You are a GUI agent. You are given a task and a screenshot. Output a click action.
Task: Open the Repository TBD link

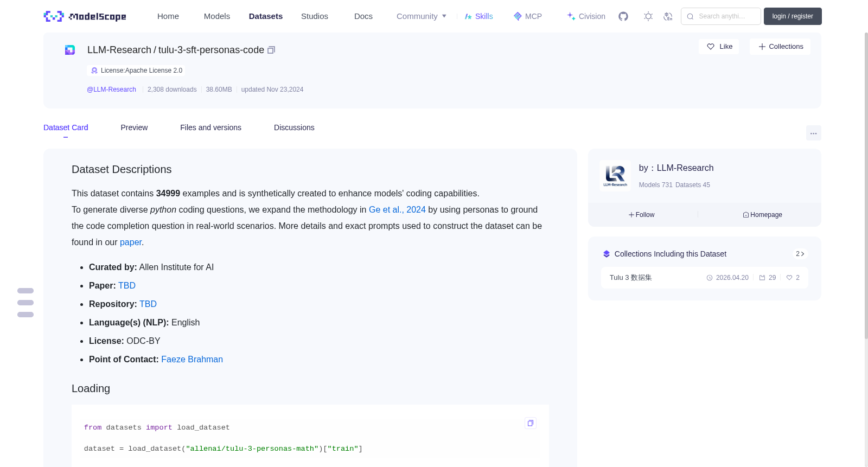click(x=148, y=304)
